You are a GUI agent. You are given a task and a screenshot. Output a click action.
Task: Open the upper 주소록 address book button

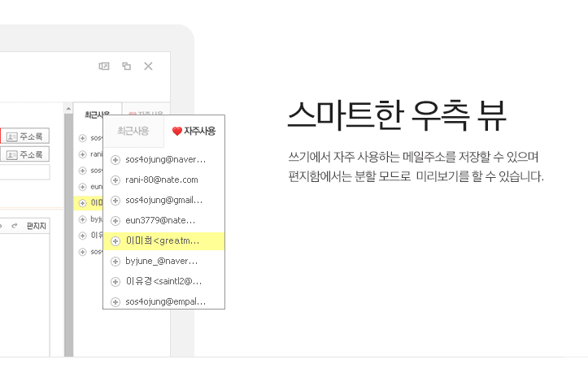[x=24, y=136]
